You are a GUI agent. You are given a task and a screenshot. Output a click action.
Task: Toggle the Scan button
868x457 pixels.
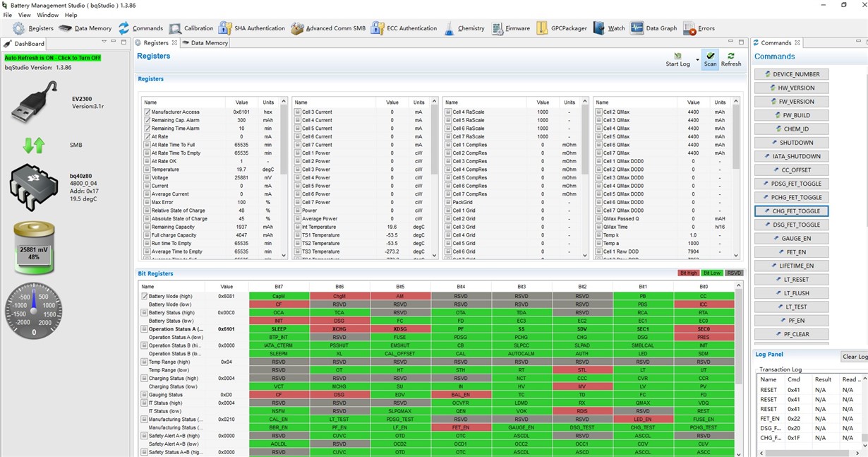710,59
